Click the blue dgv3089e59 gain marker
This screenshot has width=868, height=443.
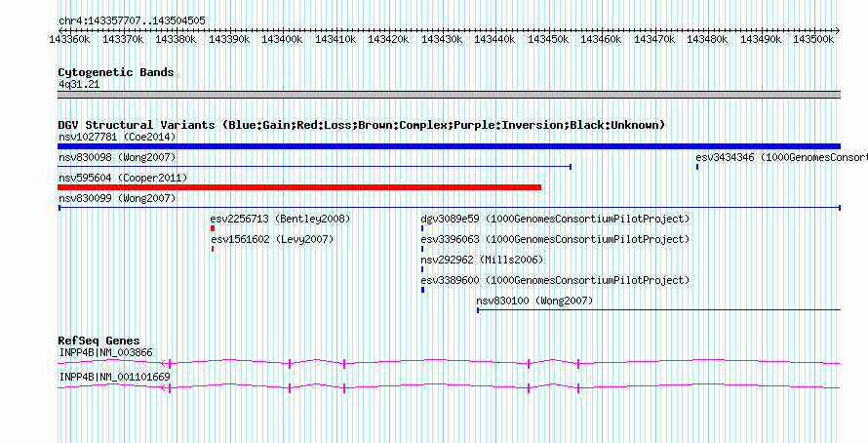(x=422, y=228)
